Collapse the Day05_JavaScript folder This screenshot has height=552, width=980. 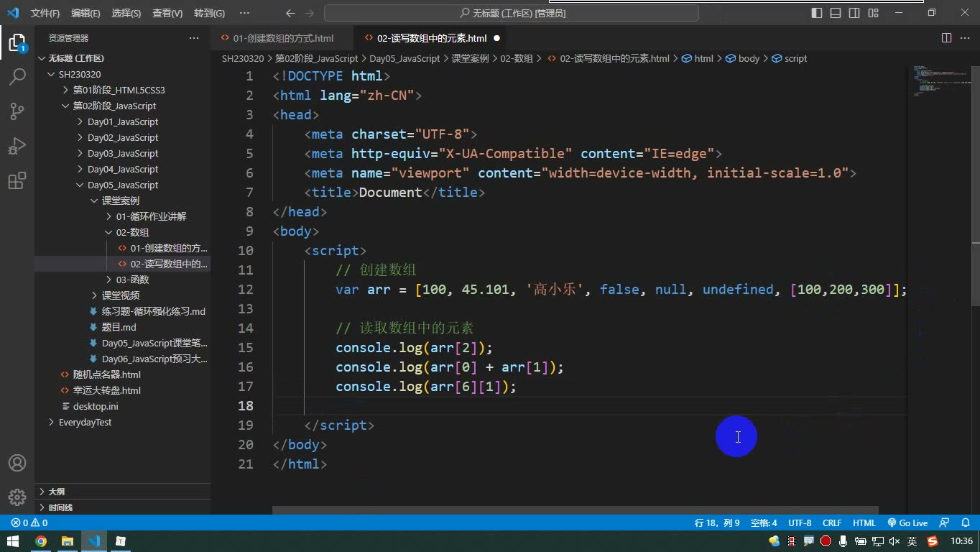123,185
